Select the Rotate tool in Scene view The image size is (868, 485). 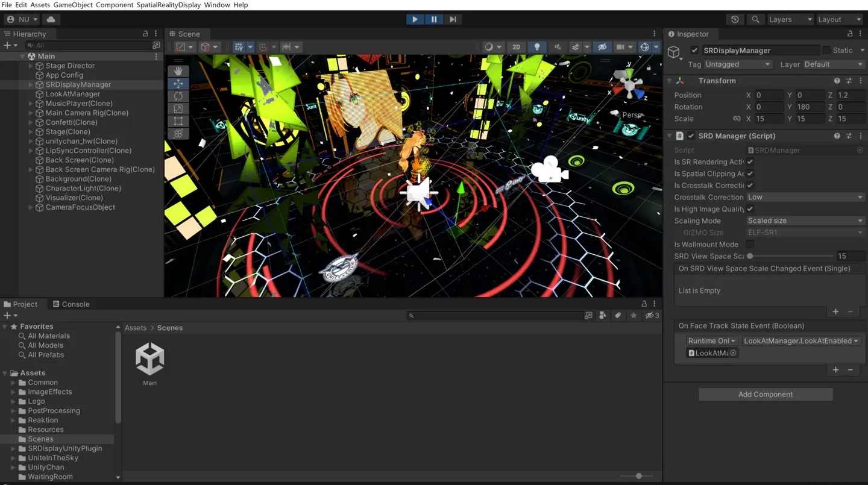[178, 96]
